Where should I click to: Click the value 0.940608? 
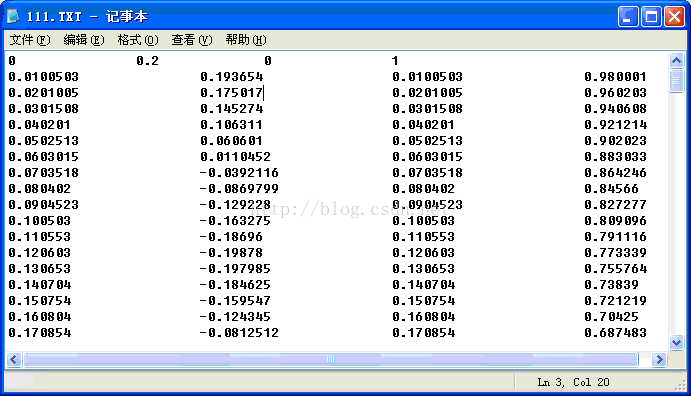(x=616, y=109)
